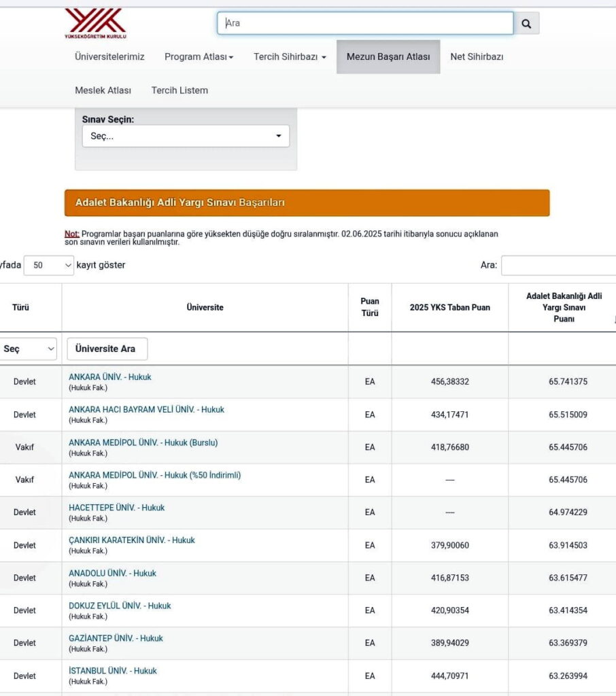The width and height of the screenshot is (616, 696).
Task: Open Meslek Atlası from navigation
Action: click(x=103, y=90)
